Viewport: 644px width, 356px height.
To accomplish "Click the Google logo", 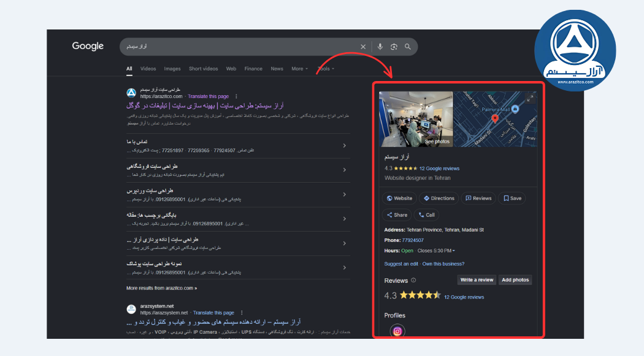I will 88,46.
